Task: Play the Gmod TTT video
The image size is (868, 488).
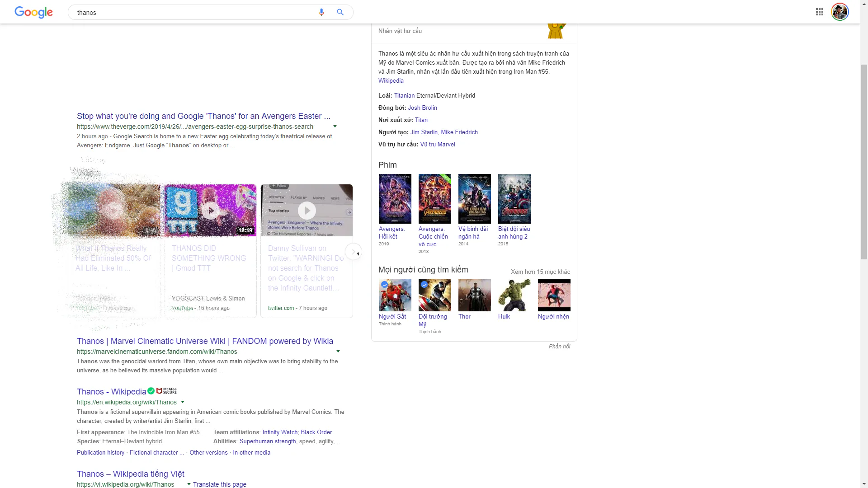Action: (x=210, y=211)
